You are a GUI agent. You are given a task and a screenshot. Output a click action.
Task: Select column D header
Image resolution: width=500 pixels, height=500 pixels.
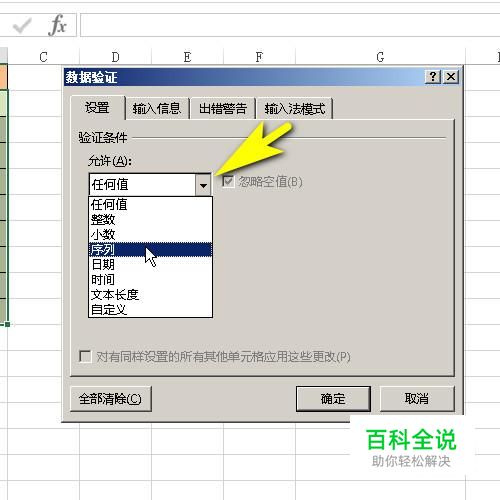point(115,57)
